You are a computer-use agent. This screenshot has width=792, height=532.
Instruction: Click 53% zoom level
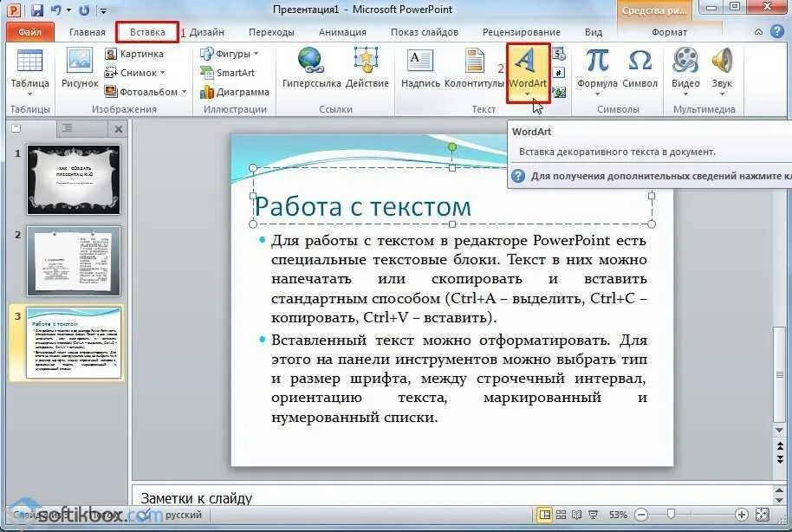click(x=618, y=515)
